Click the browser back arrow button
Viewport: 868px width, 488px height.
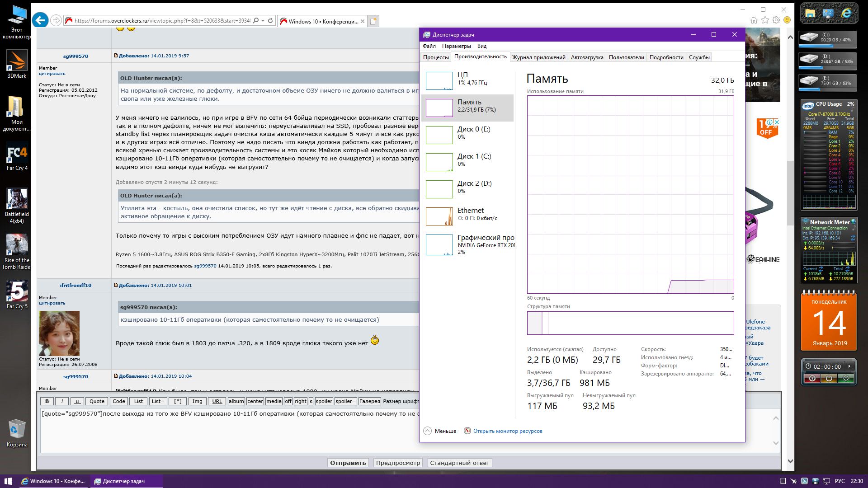click(x=40, y=20)
